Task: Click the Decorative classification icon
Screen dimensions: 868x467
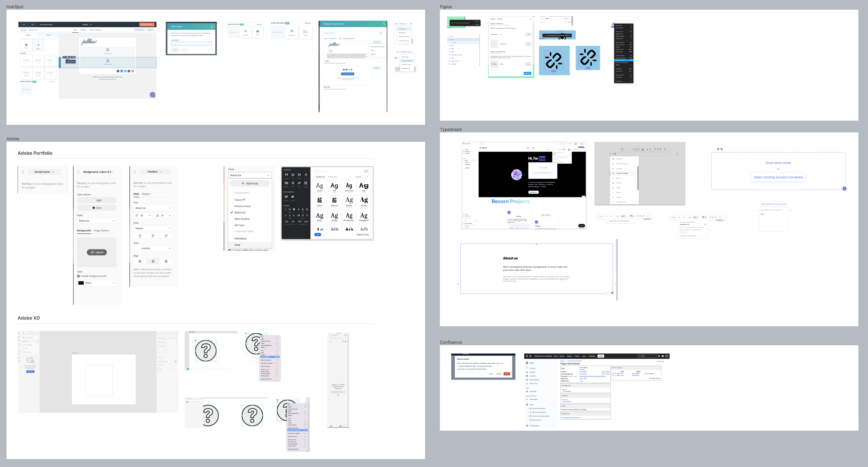Action: 306,183
